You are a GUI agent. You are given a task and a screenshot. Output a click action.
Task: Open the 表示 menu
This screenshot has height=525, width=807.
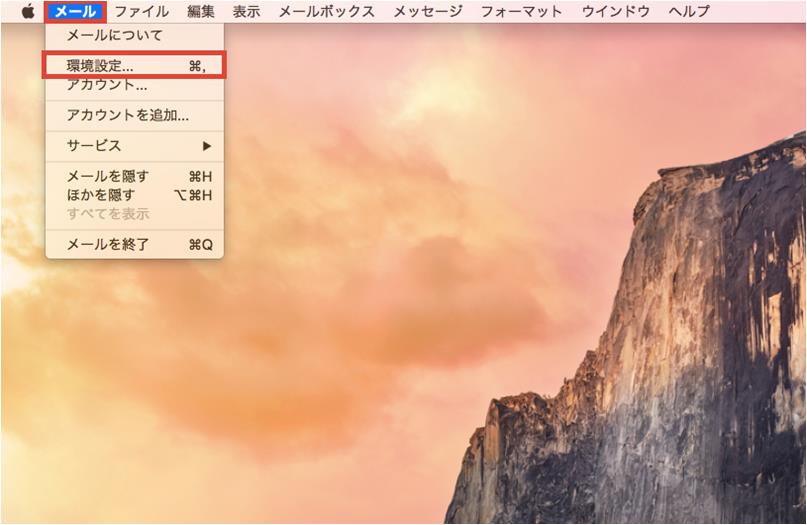247,11
